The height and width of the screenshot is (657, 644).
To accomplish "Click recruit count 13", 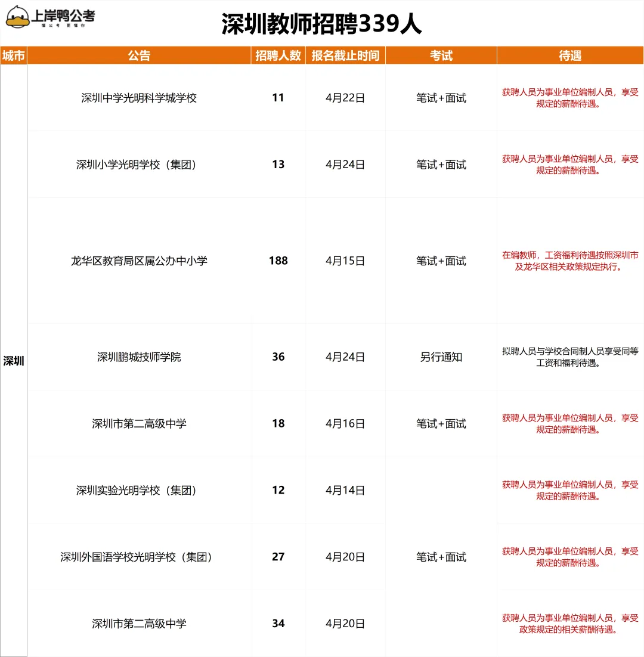I will click(x=278, y=165).
